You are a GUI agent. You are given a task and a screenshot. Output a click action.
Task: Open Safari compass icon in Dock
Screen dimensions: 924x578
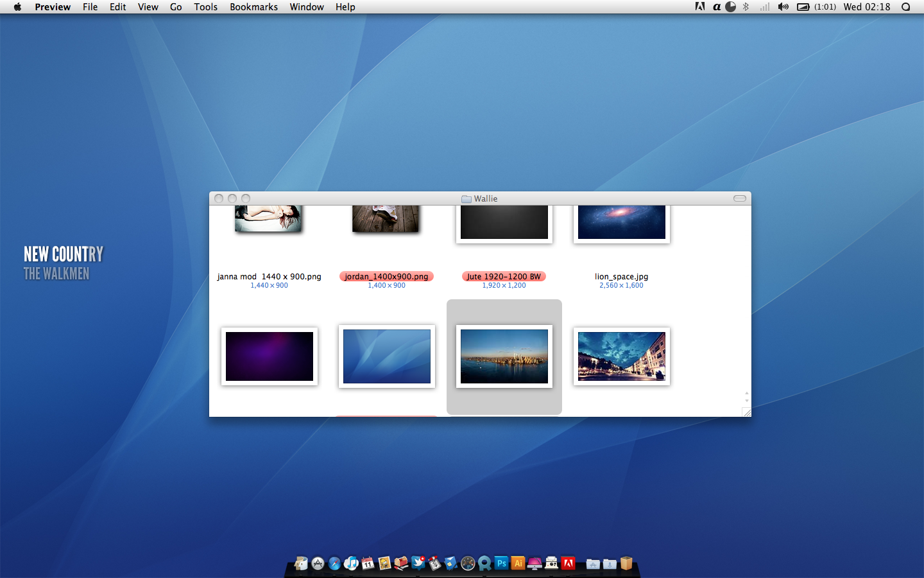[x=334, y=563]
